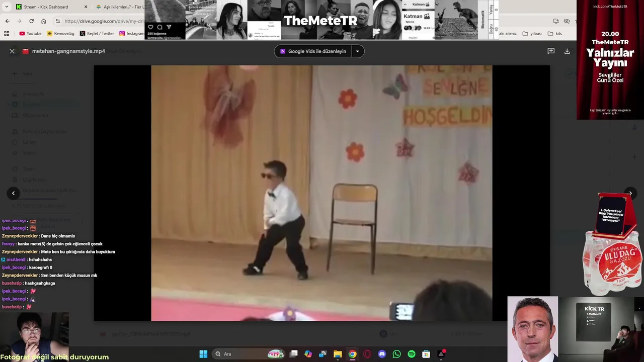Open WhatsApp from the taskbar

point(396,354)
